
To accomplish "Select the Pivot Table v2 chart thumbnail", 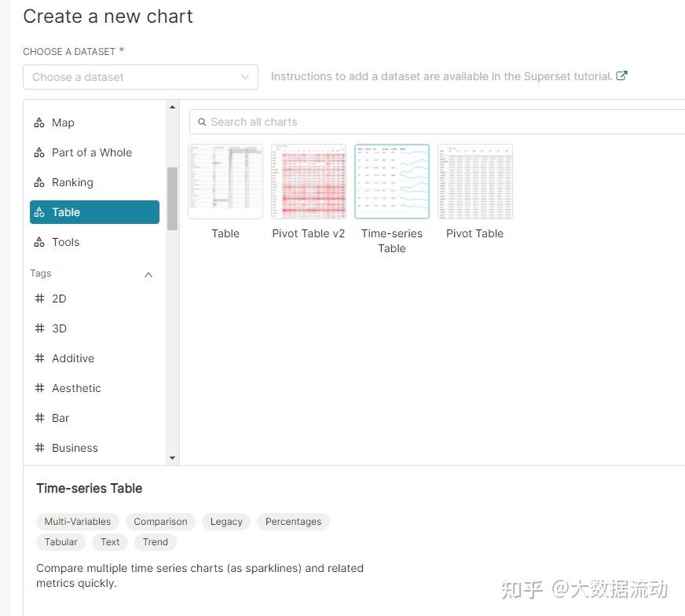I will pos(308,181).
